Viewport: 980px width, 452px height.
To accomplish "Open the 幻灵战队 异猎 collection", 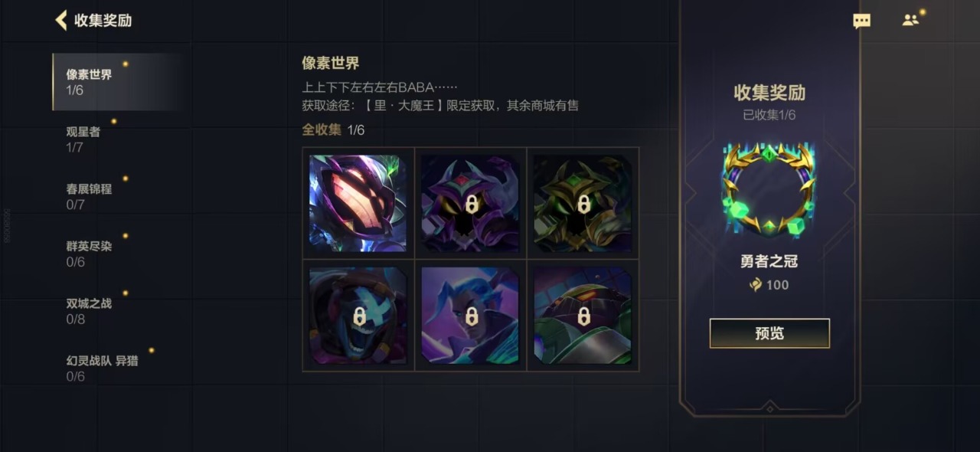I will (x=117, y=368).
